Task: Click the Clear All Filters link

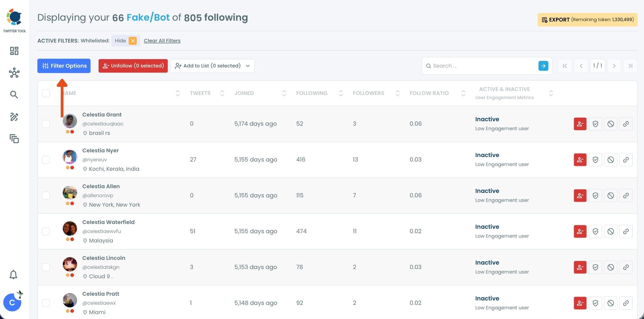Action: tap(162, 41)
